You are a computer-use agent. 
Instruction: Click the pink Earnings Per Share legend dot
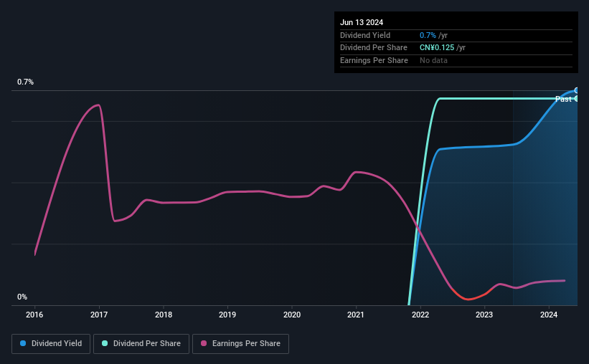[x=204, y=344]
